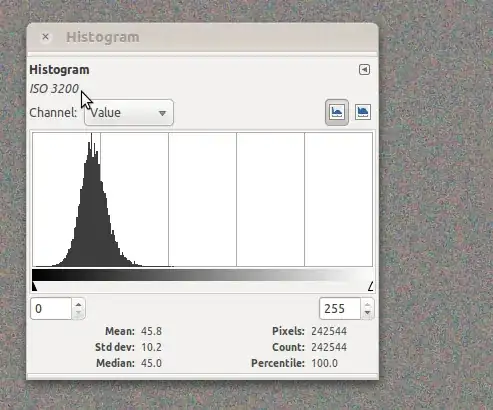This screenshot has height=410, width=493.
Task: Click the maximum range input field
Action: pos(340,309)
